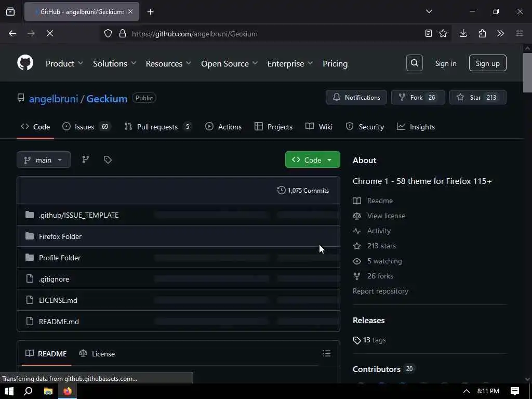Expand Enterprise navigation menu
The width and height of the screenshot is (532, 399).
click(290, 63)
